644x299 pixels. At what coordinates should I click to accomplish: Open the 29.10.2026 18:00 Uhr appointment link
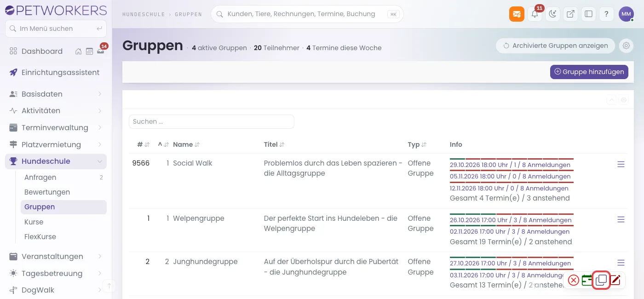(510, 165)
